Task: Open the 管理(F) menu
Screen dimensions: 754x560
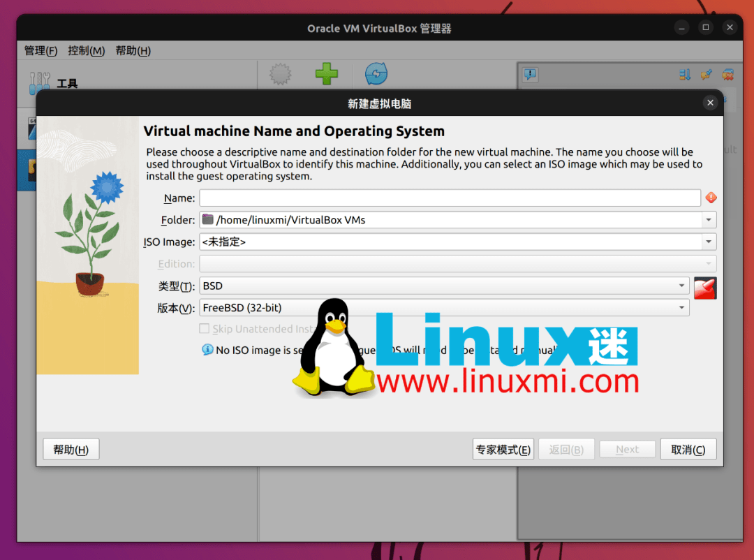Action: click(x=40, y=50)
